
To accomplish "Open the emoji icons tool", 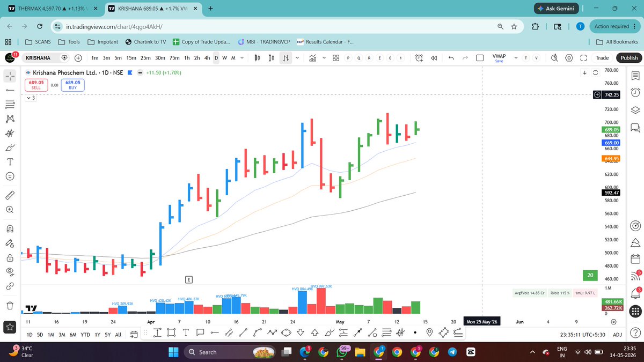I will tap(10, 176).
